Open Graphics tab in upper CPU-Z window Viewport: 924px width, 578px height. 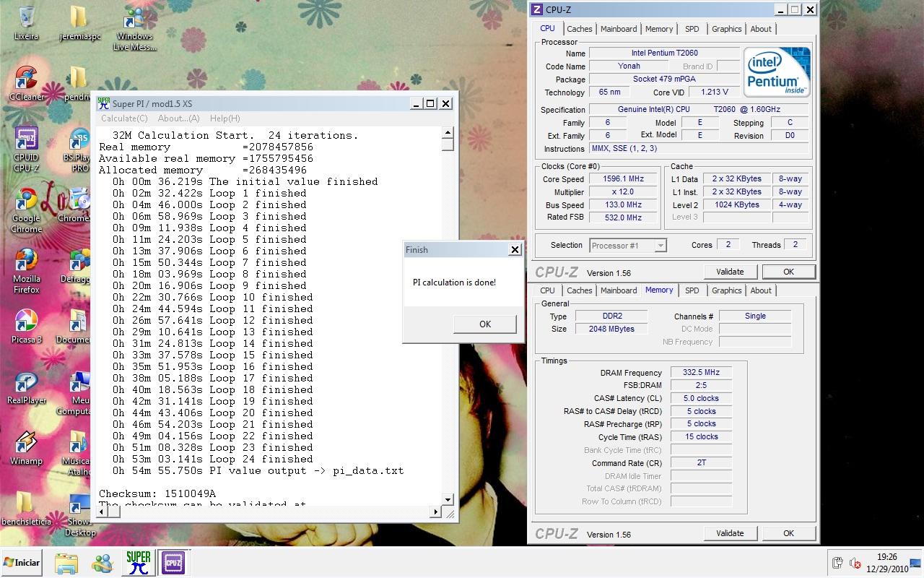726,29
